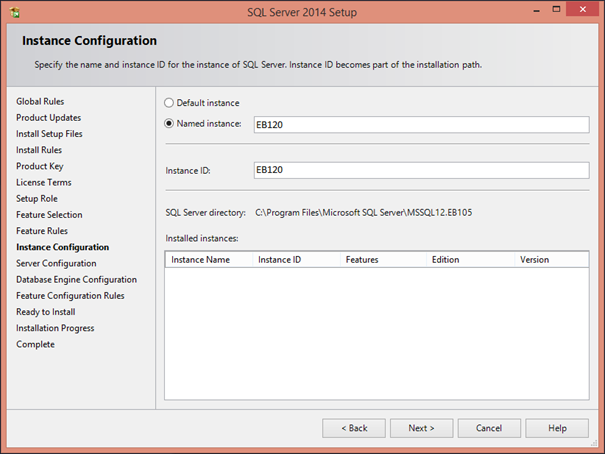Proceed with the Next button
The height and width of the screenshot is (454, 605).
(421, 428)
